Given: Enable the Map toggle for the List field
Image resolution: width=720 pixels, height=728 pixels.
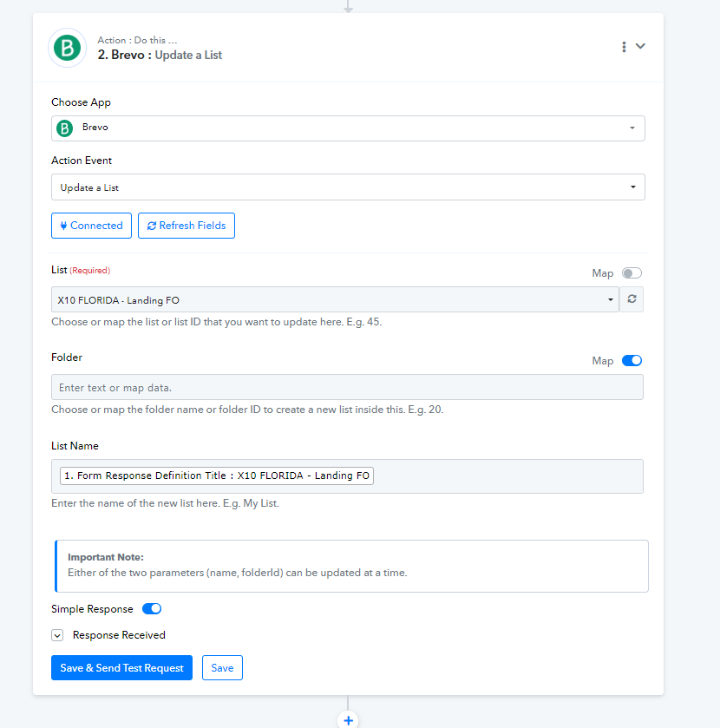Looking at the screenshot, I should pyautogui.click(x=632, y=273).
